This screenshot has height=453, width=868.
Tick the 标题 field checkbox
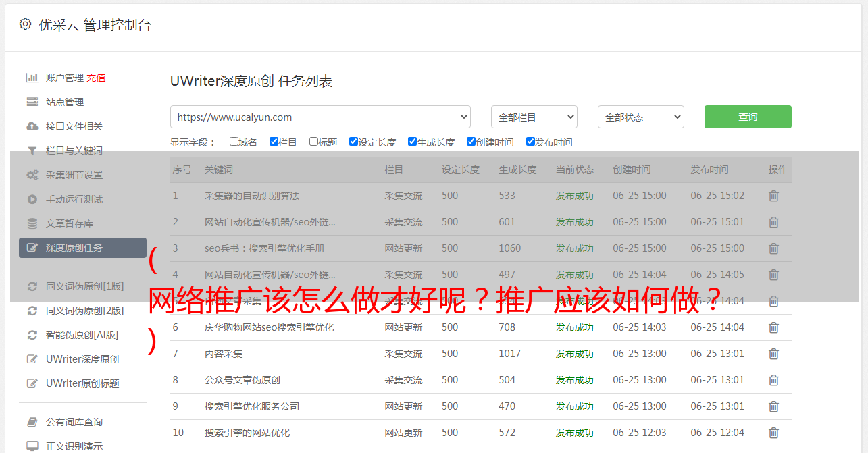313,142
